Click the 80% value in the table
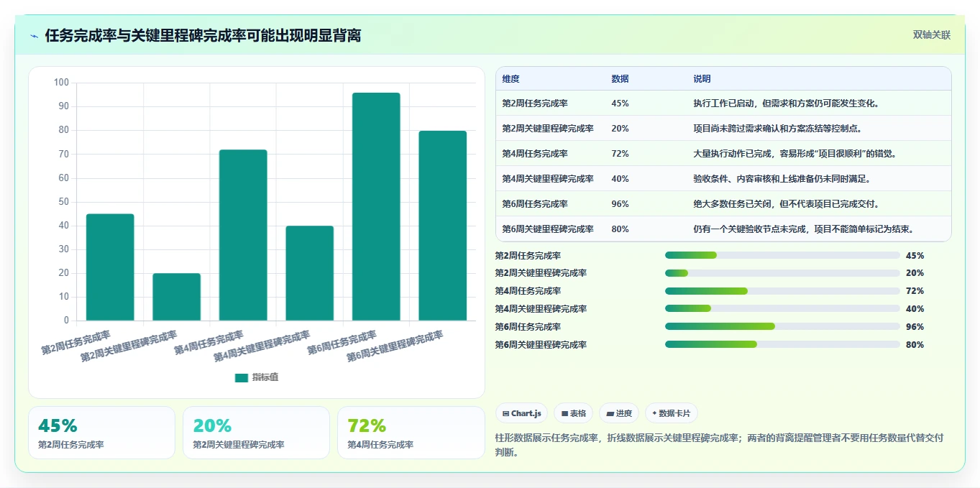 coord(620,229)
